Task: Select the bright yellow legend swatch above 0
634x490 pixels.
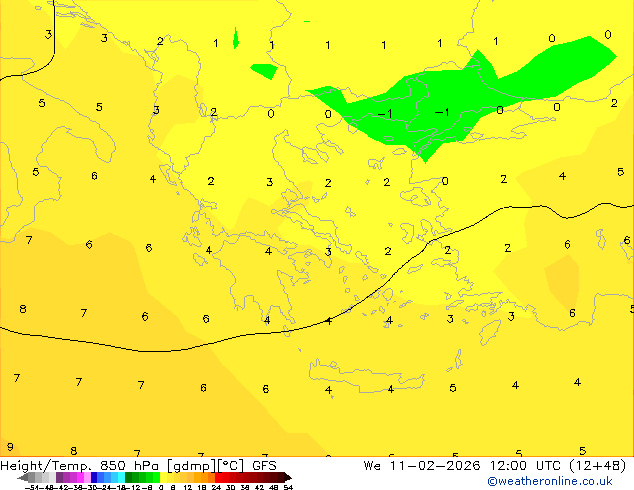Action: point(164,477)
